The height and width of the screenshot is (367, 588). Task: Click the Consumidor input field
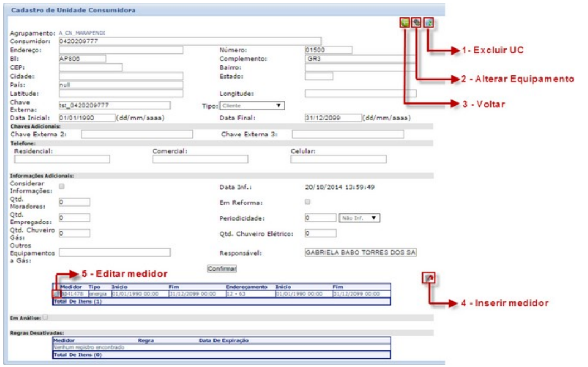coord(189,41)
